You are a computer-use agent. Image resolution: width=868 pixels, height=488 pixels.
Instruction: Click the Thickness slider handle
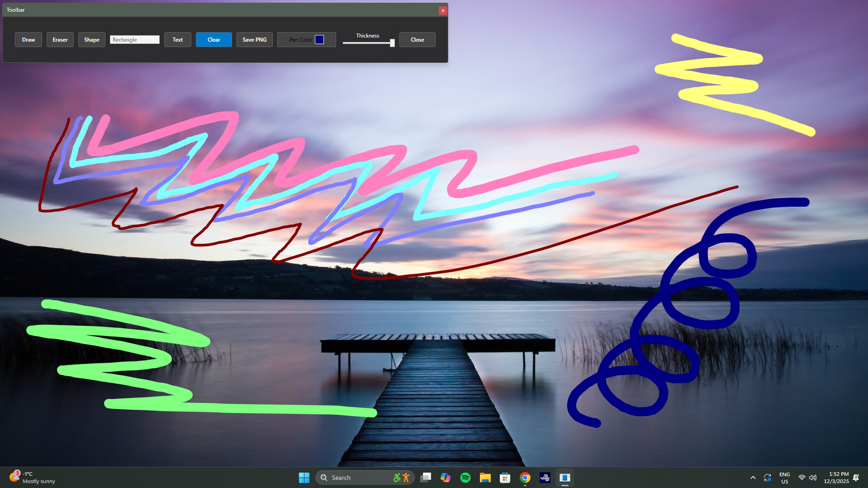coord(392,43)
